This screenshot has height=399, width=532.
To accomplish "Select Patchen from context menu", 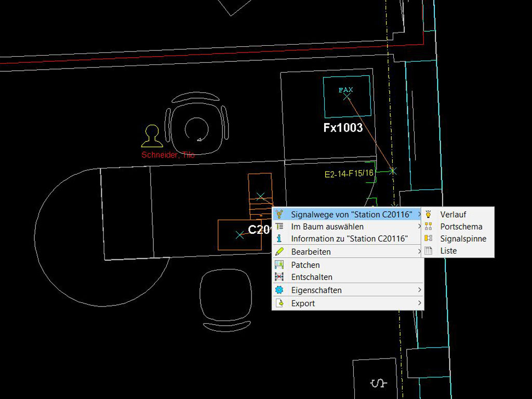I will [x=348, y=265].
